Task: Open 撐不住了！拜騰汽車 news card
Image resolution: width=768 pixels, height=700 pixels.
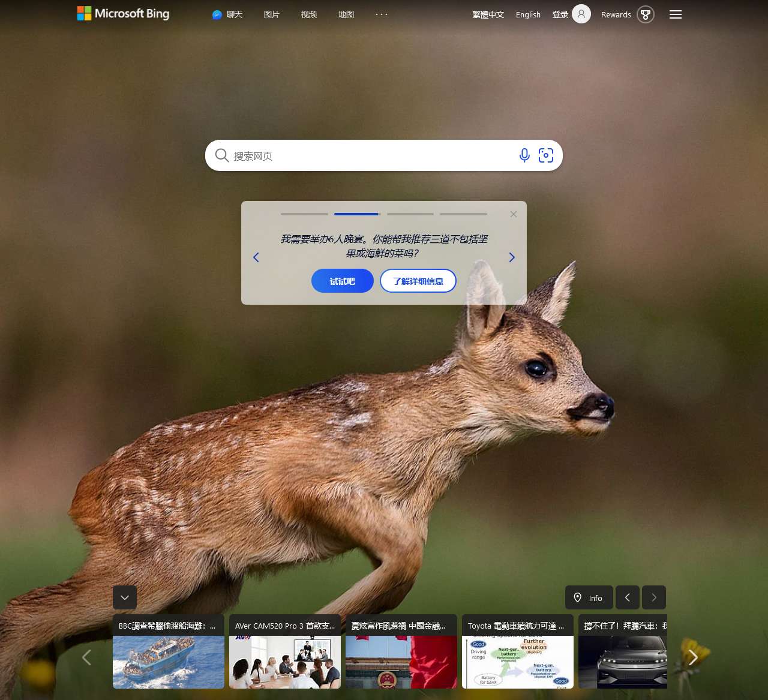Action: point(623,651)
